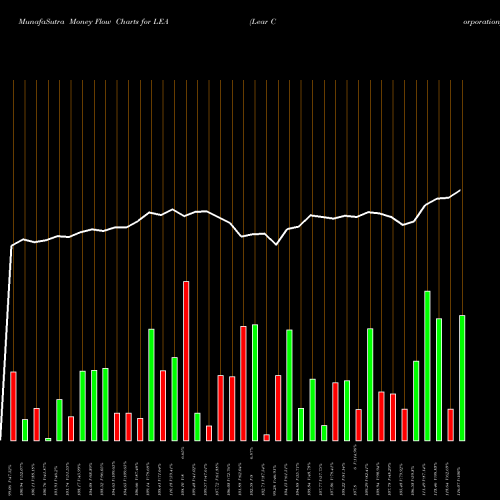Click the '(Lear C' title text
The height and width of the screenshot is (500, 500).
coord(263,22)
